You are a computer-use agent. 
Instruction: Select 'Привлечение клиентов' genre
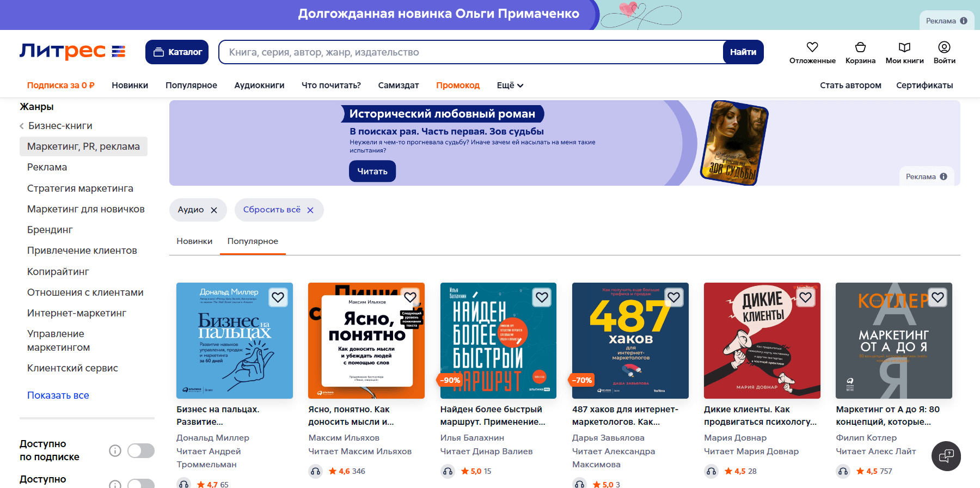(82, 251)
